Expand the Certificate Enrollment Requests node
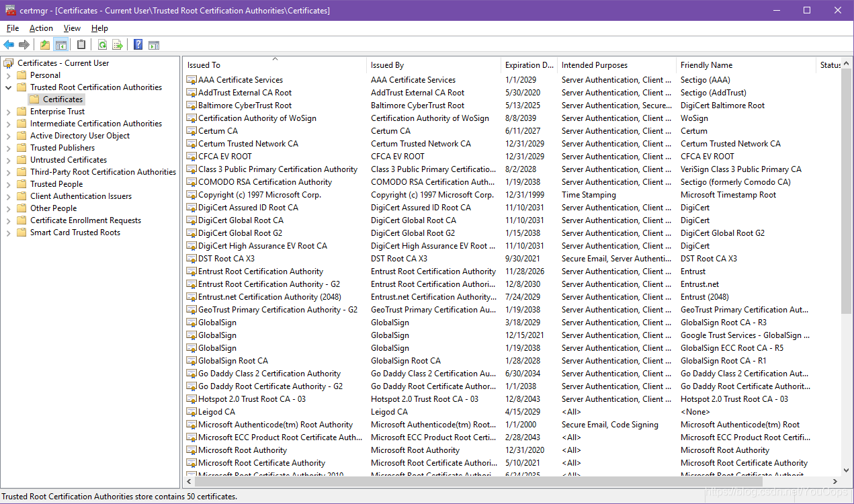 (8, 220)
